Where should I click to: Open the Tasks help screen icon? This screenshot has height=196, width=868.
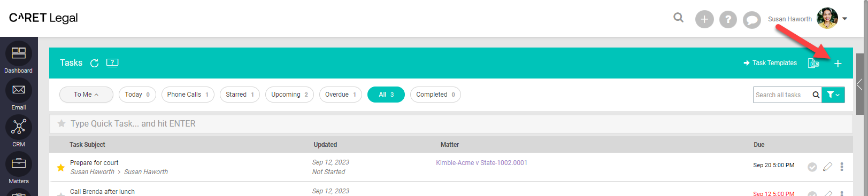point(112,62)
